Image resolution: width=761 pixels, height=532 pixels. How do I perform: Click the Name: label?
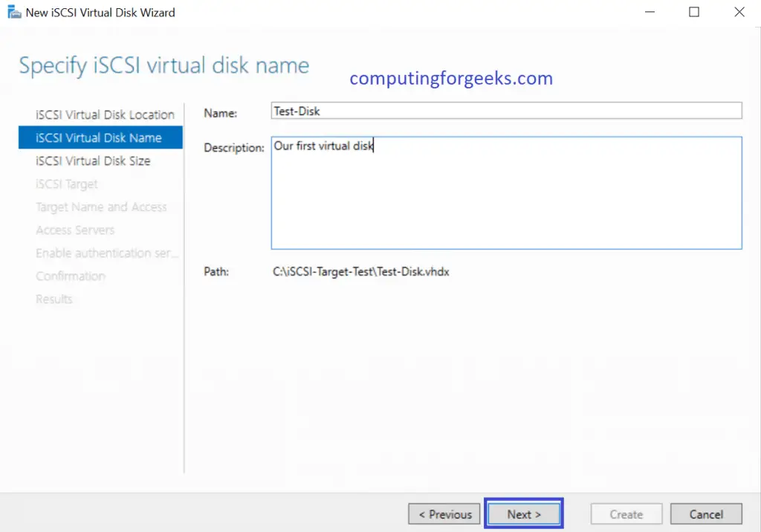(220, 113)
